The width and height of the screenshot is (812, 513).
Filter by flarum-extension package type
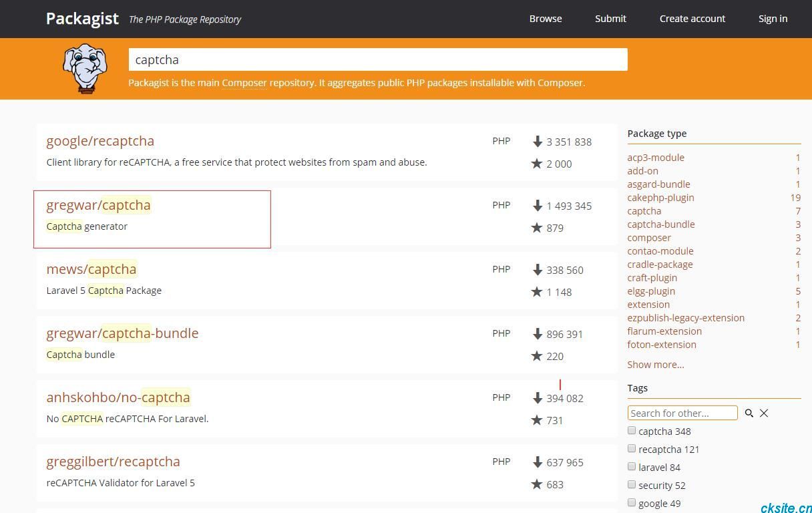(x=664, y=331)
